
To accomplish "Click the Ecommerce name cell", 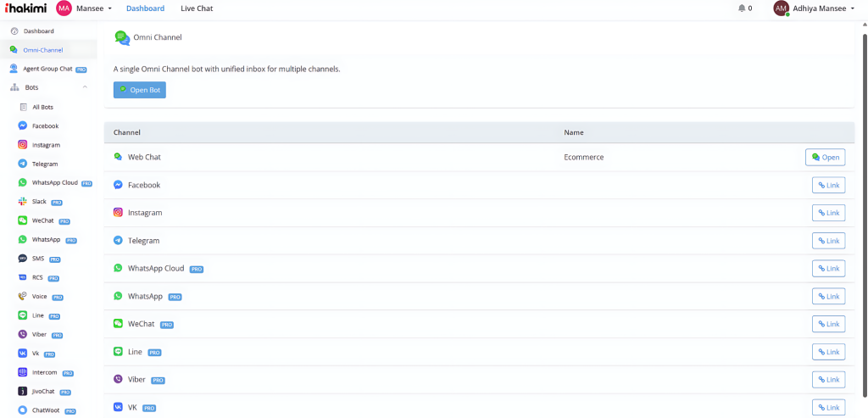I will pyautogui.click(x=583, y=157).
